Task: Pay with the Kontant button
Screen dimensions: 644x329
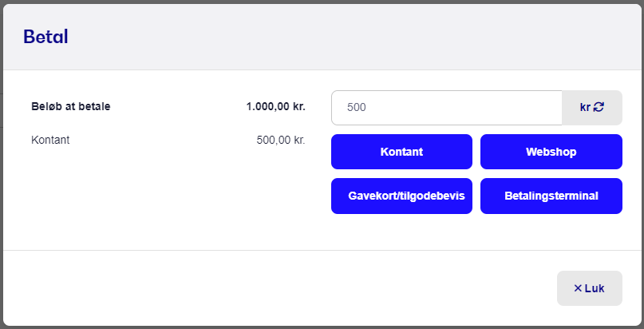Action: tap(401, 152)
